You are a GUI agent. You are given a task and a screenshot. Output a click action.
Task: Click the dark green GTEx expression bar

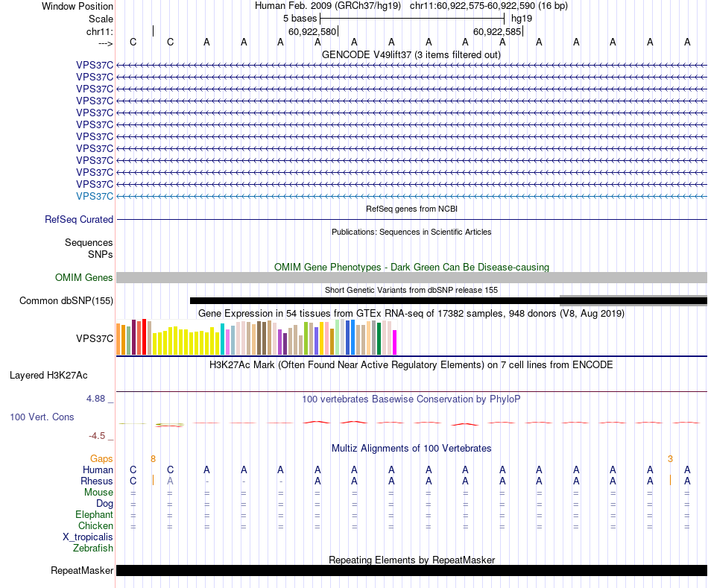click(379, 338)
